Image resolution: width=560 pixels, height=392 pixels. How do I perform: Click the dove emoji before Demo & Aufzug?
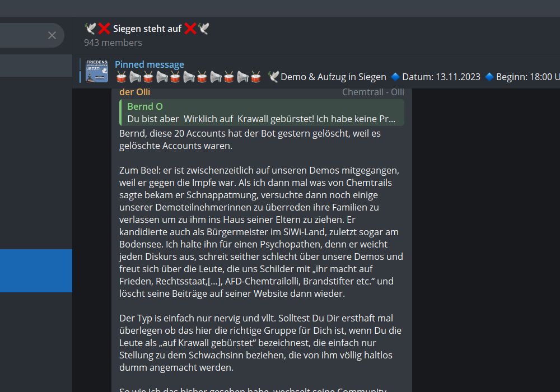[273, 77]
